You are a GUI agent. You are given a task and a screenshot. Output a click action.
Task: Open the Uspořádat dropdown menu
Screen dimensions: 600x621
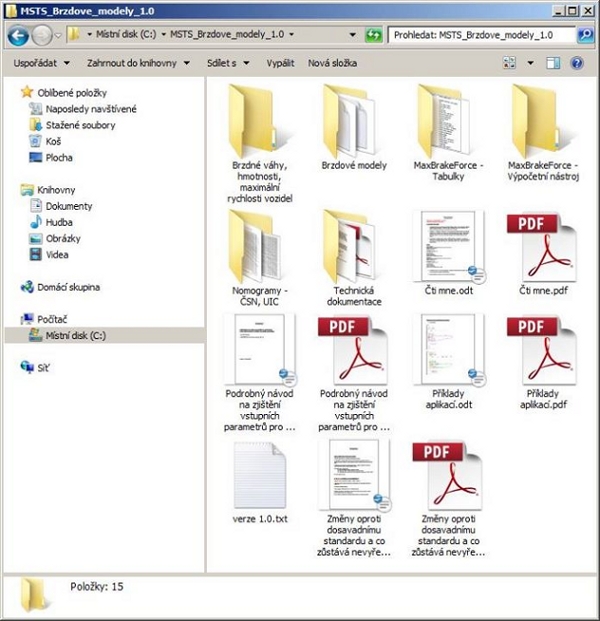coord(41,63)
